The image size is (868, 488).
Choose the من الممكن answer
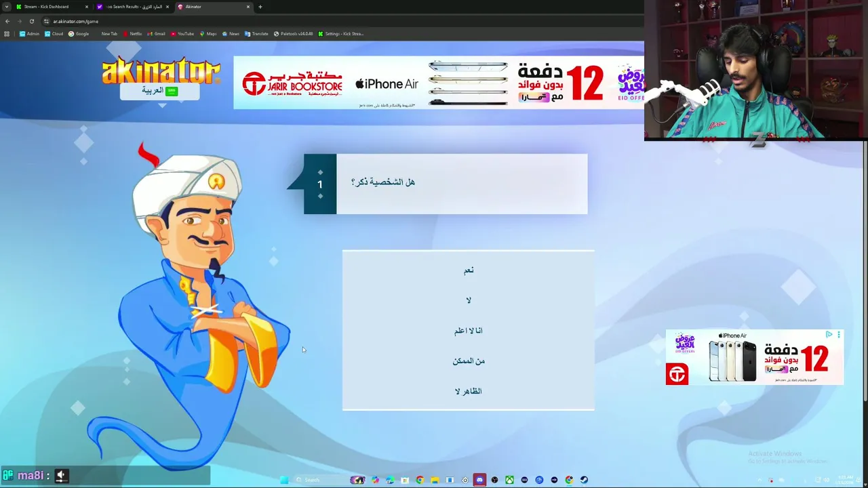(469, 361)
